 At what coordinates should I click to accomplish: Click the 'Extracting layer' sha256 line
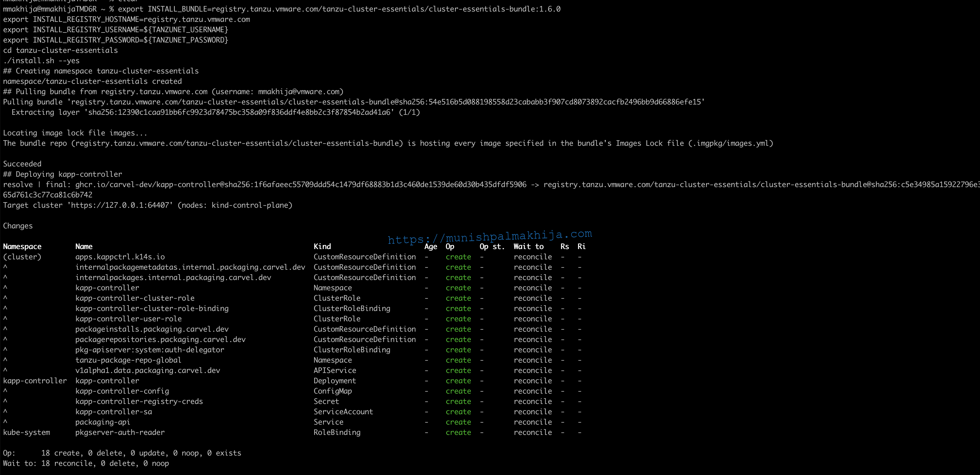(x=216, y=112)
